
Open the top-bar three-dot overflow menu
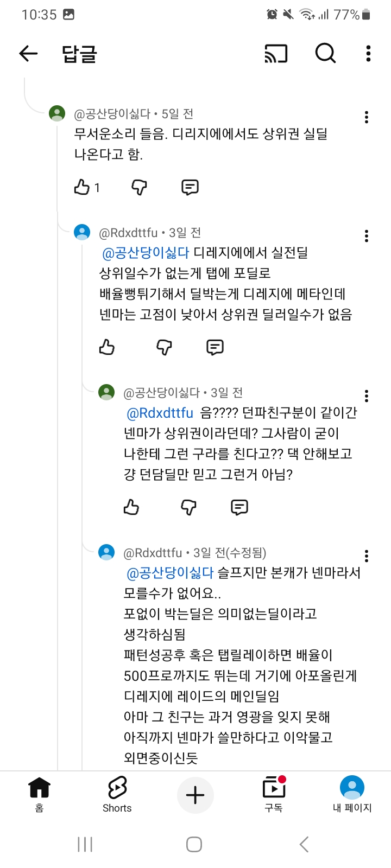[368, 53]
